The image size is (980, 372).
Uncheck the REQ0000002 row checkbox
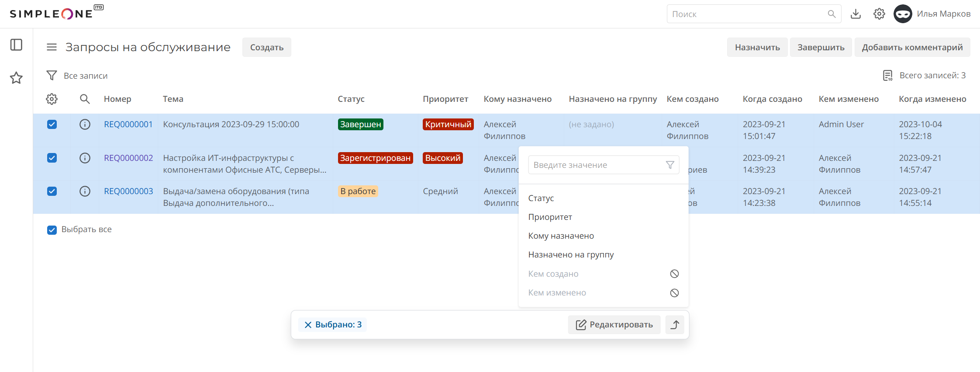(52, 158)
